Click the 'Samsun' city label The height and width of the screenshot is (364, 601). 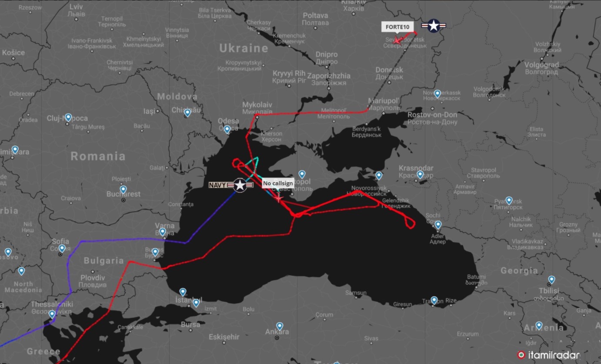(356, 293)
